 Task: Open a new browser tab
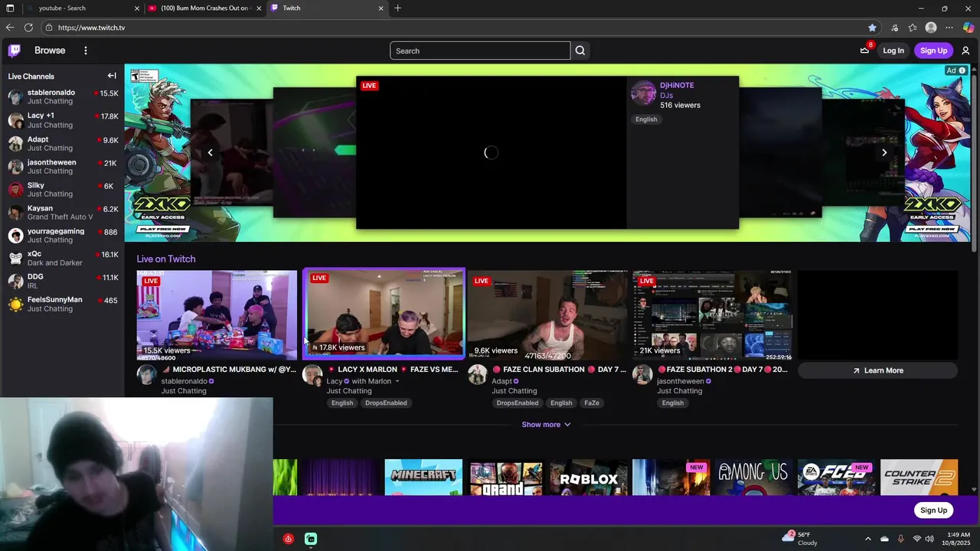(398, 8)
